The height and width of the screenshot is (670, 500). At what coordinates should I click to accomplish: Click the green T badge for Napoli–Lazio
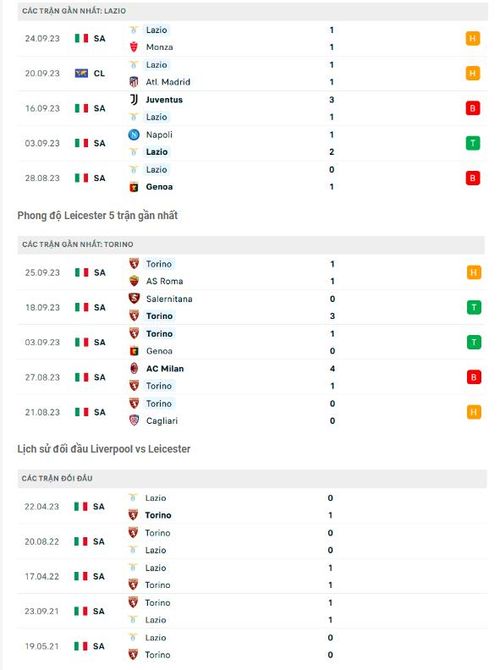click(473, 143)
